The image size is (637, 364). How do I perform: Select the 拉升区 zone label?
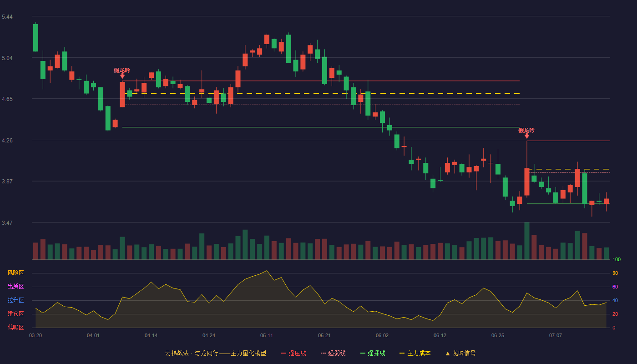pos(15,300)
